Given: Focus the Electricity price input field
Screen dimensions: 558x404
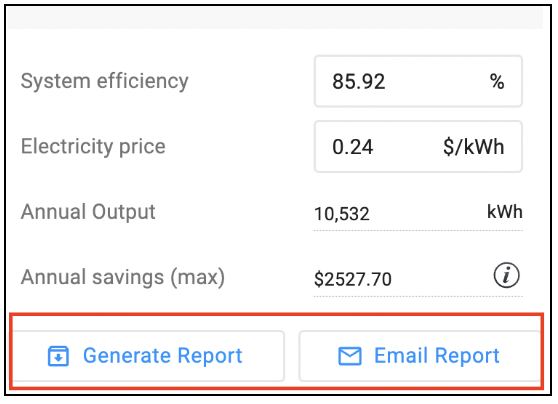Looking at the screenshot, I should (x=418, y=147).
